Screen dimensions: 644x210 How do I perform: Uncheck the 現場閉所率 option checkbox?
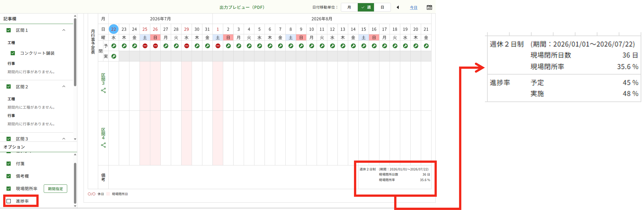point(8,188)
